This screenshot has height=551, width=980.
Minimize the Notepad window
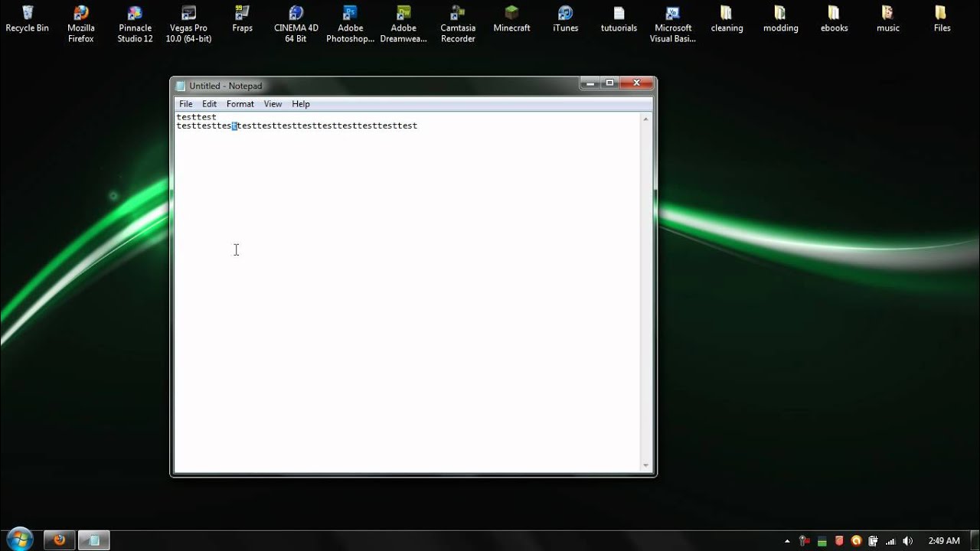(590, 83)
